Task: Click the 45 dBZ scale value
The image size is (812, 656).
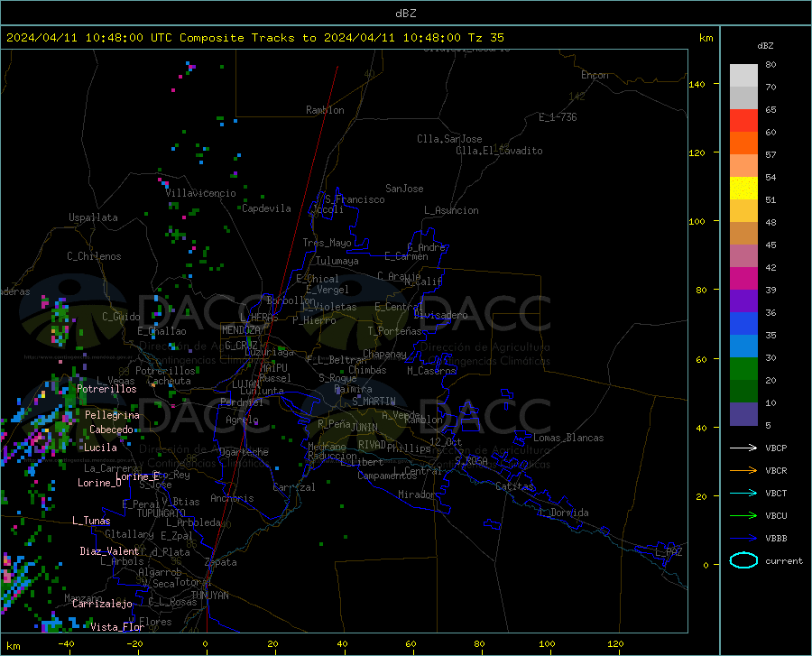Action: coord(770,245)
